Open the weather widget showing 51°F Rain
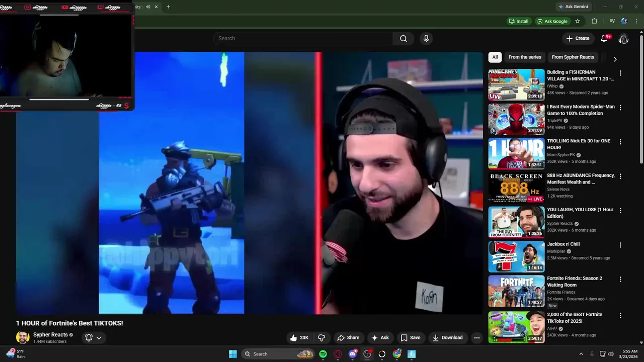Screen dimensions: 644x362 15,354
